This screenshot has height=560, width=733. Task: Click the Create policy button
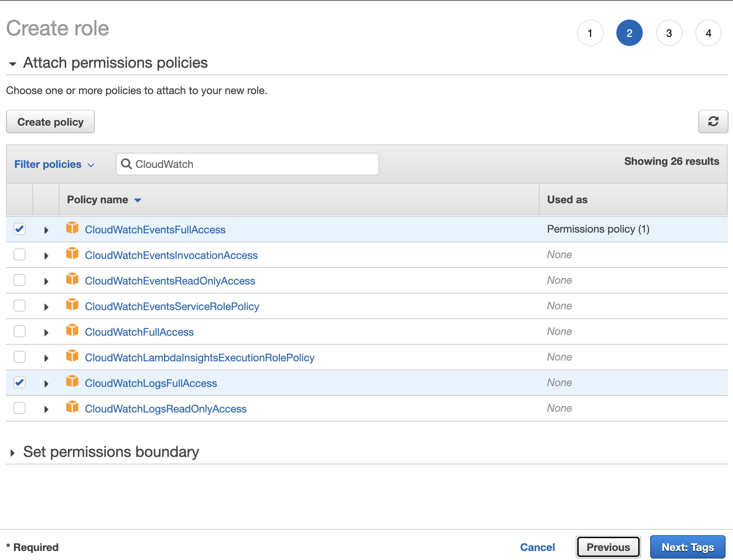(x=50, y=122)
